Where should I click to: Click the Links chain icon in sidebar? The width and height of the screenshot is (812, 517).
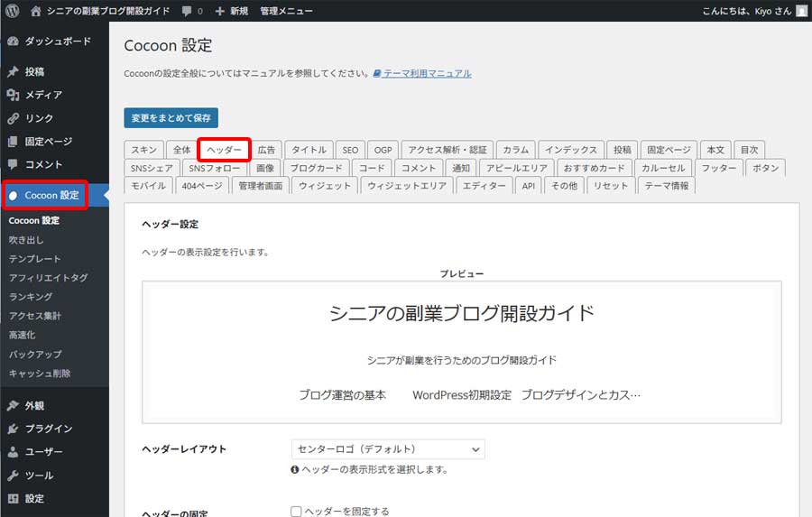pos(13,118)
